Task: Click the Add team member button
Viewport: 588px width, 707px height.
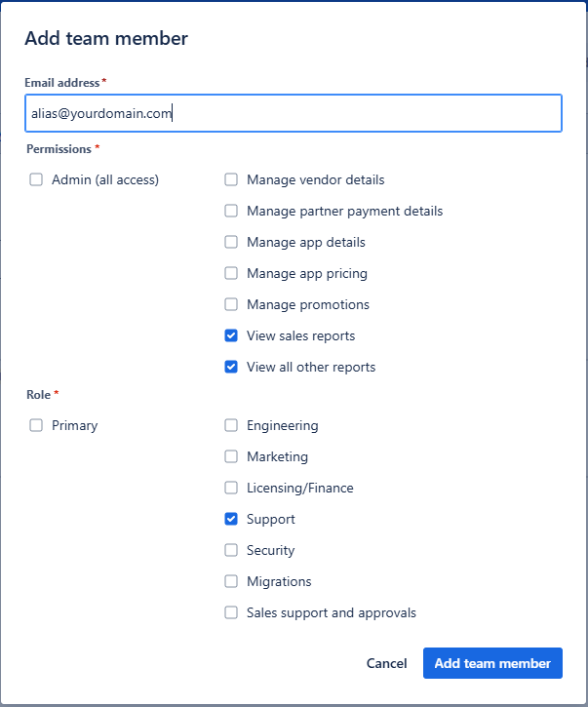Action: pos(492,663)
